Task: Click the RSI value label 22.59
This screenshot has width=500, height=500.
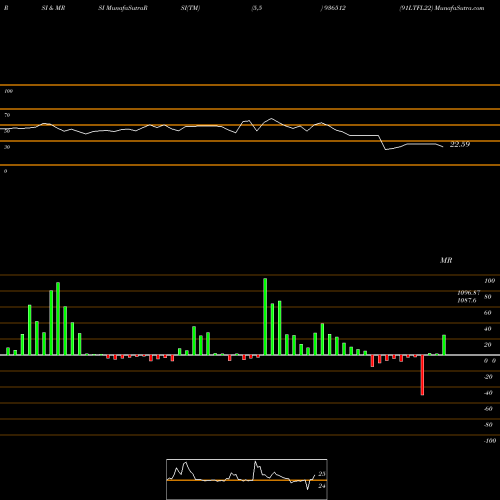Action: 460,144
